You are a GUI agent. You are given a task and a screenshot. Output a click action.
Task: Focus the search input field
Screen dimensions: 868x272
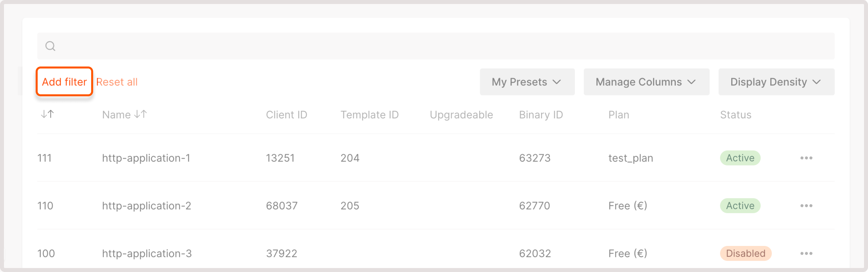coord(438,46)
